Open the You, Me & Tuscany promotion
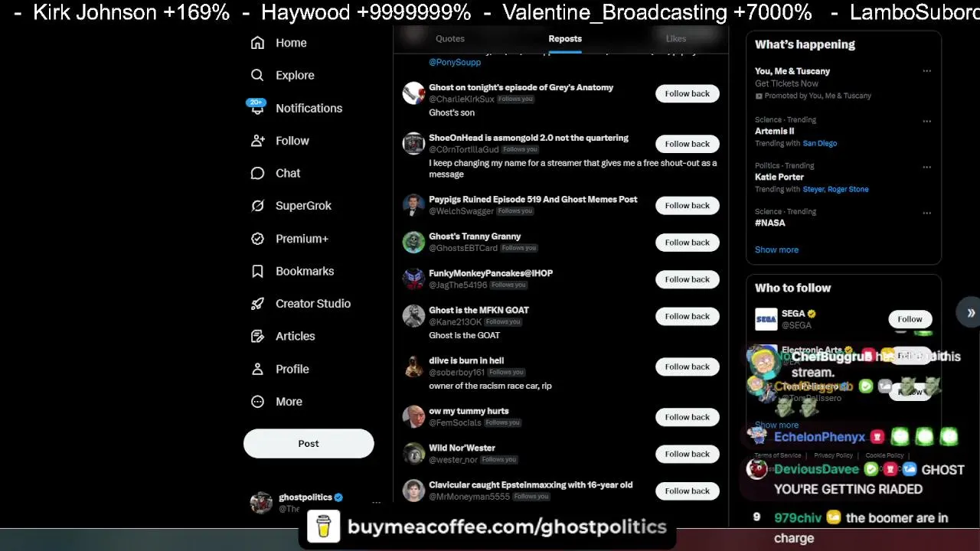Screen dimensions: 980x551 coord(792,71)
